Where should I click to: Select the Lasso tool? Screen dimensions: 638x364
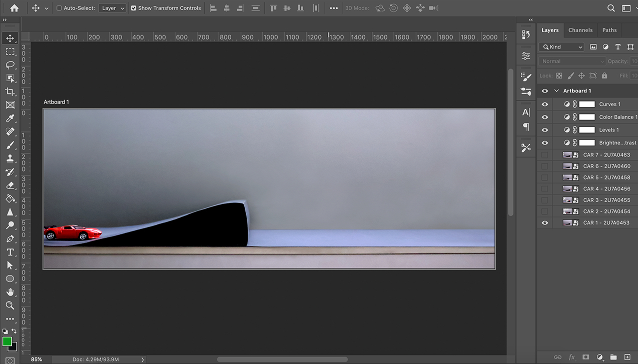10,65
